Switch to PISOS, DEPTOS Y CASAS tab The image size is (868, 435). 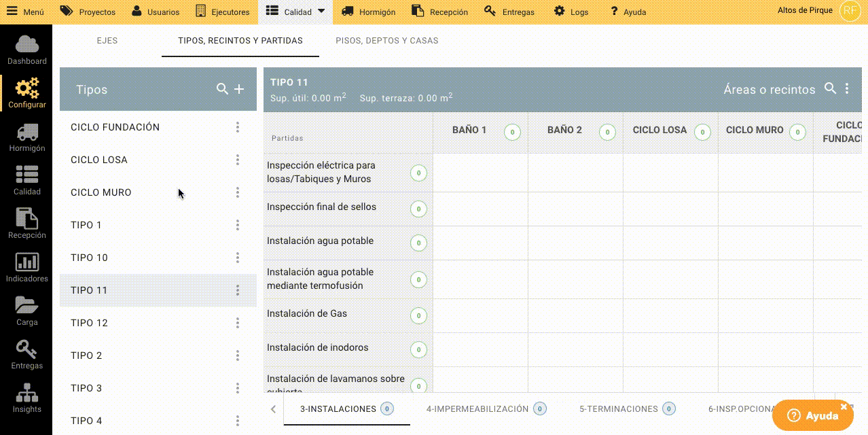coord(386,41)
